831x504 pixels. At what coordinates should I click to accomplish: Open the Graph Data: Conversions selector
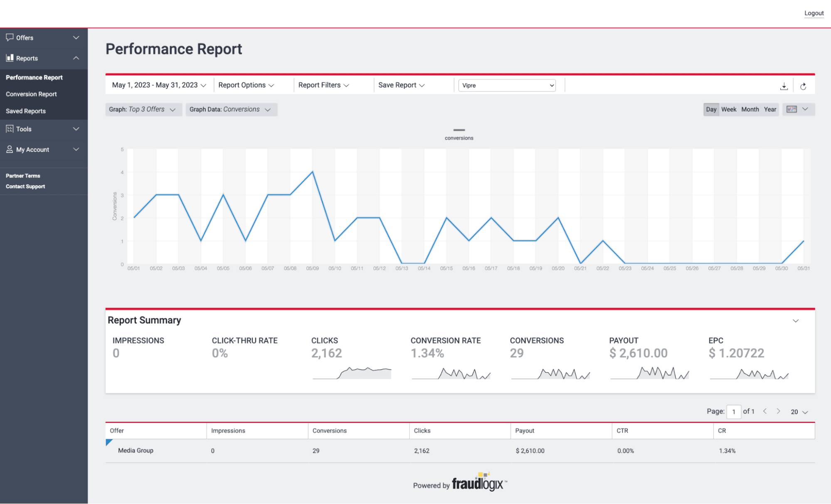231,109
